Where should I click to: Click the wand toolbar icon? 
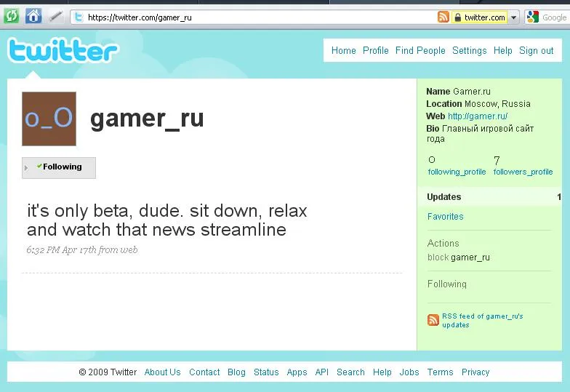(x=56, y=16)
